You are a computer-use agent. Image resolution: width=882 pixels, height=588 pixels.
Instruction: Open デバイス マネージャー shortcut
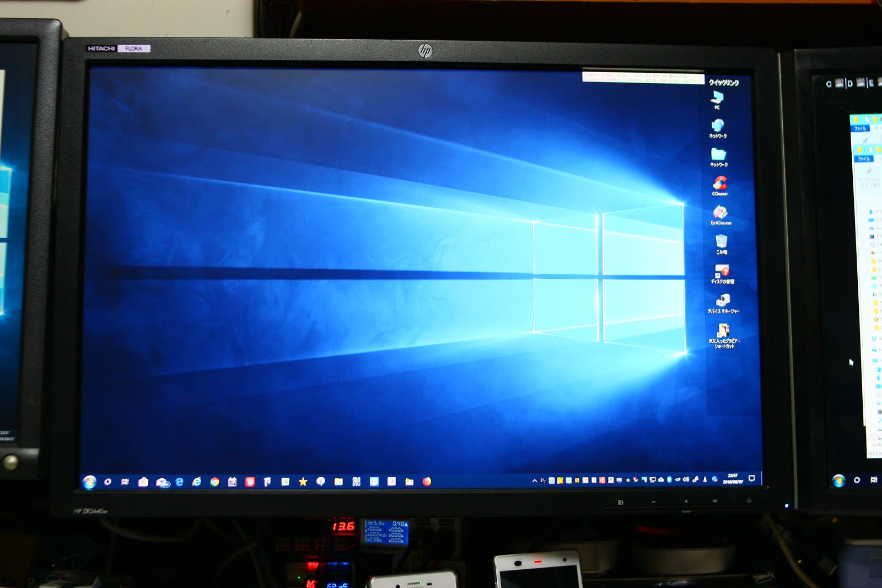coord(723,304)
